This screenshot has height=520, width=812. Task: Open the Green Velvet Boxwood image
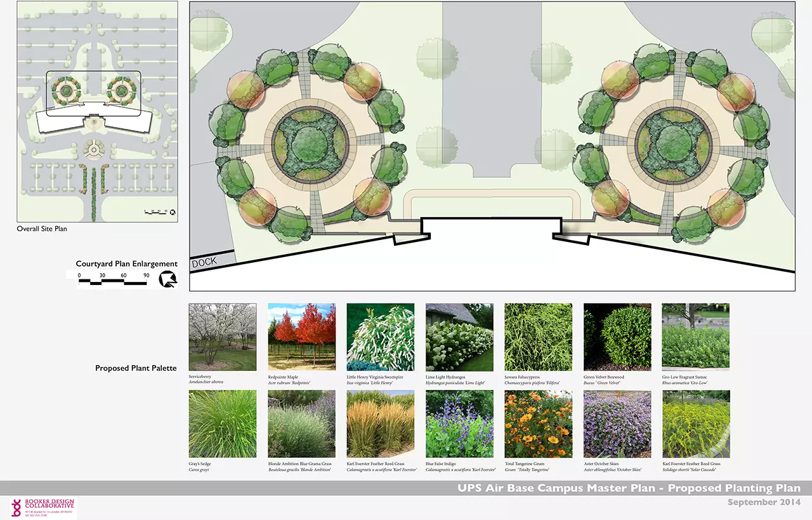click(x=617, y=337)
